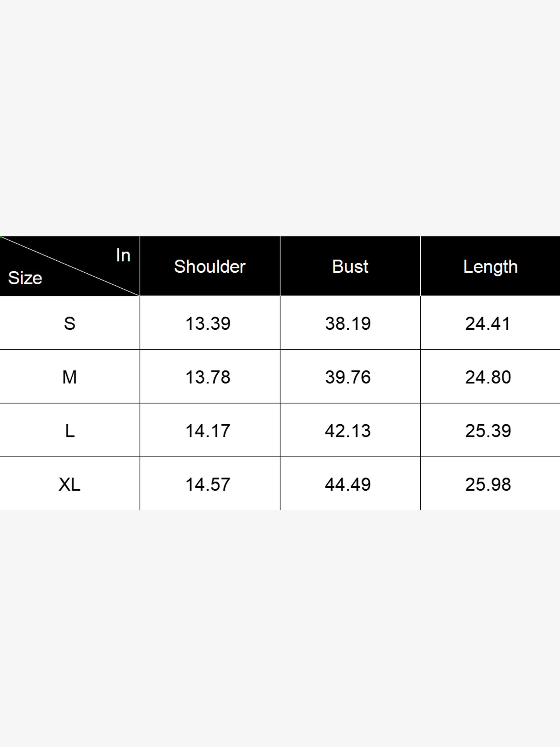
Task: Click length value 24.41
Action: [488, 323]
